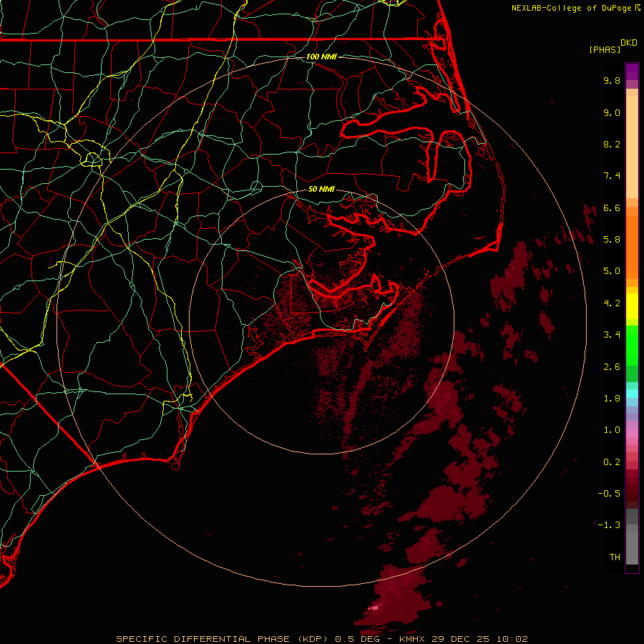This screenshot has width=644, height=644.
Task: Click the 0.2 scale value
Action: 612,462
